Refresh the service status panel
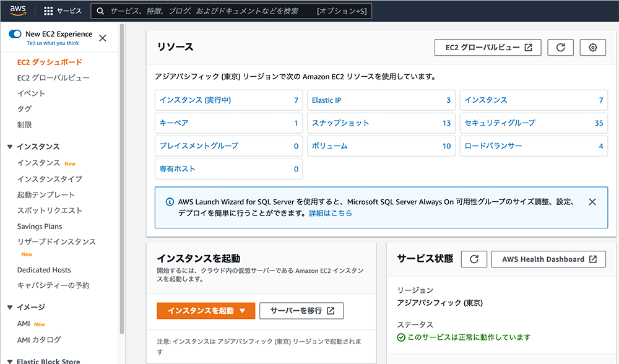Image resolution: width=619 pixels, height=364 pixels. pyautogui.click(x=474, y=259)
